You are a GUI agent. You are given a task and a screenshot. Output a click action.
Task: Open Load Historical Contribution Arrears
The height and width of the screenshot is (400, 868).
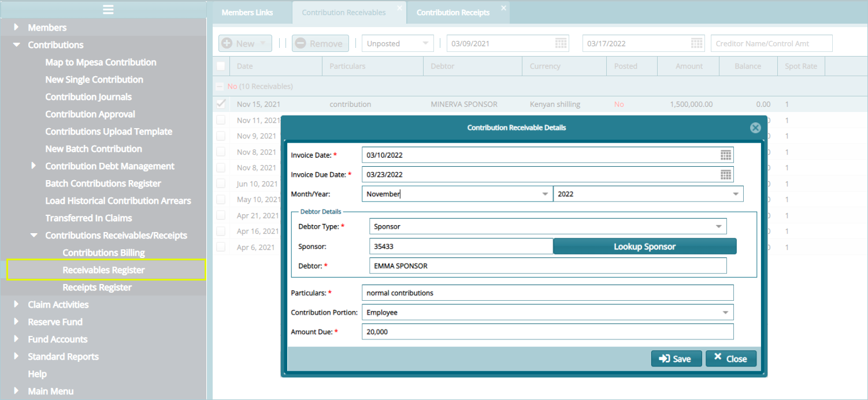pos(118,201)
